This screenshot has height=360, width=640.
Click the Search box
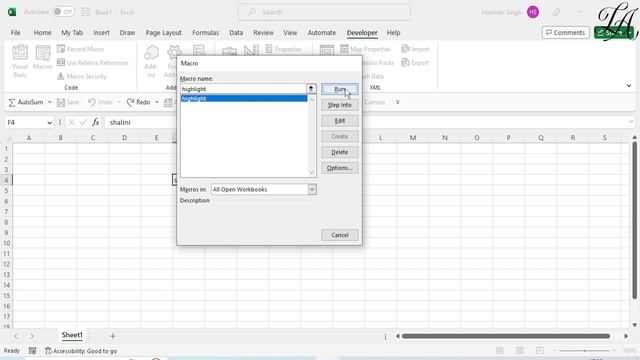click(324, 12)
